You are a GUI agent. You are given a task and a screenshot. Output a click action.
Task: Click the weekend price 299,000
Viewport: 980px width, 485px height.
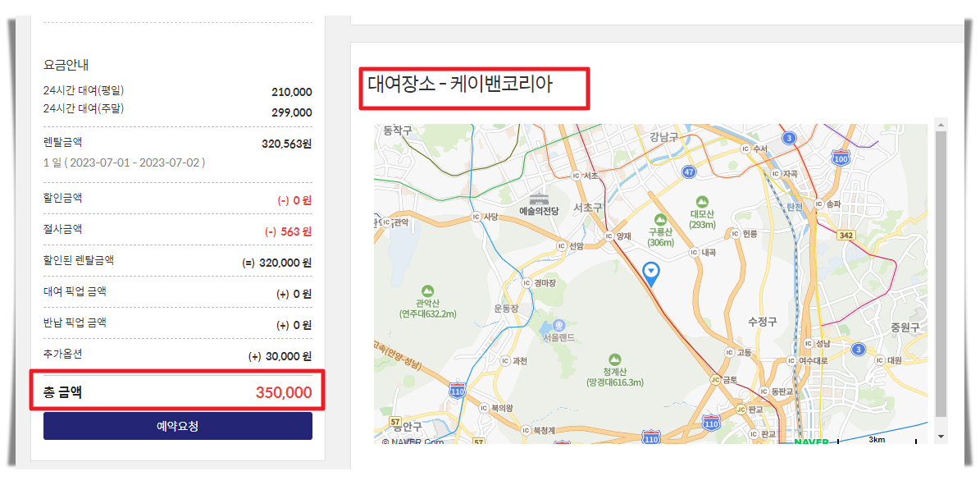tap(292, 112)
